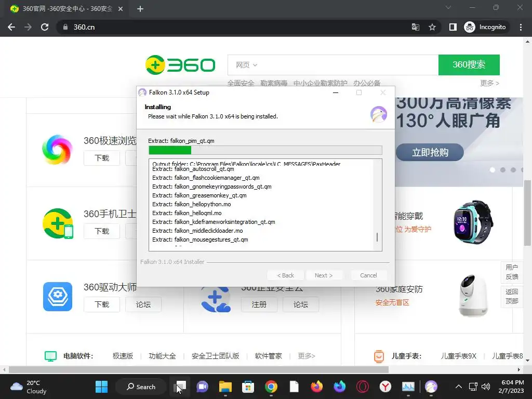Select log line 'Extract: falkon_greasemonkey_qt.qm'

tap(199, 195)
